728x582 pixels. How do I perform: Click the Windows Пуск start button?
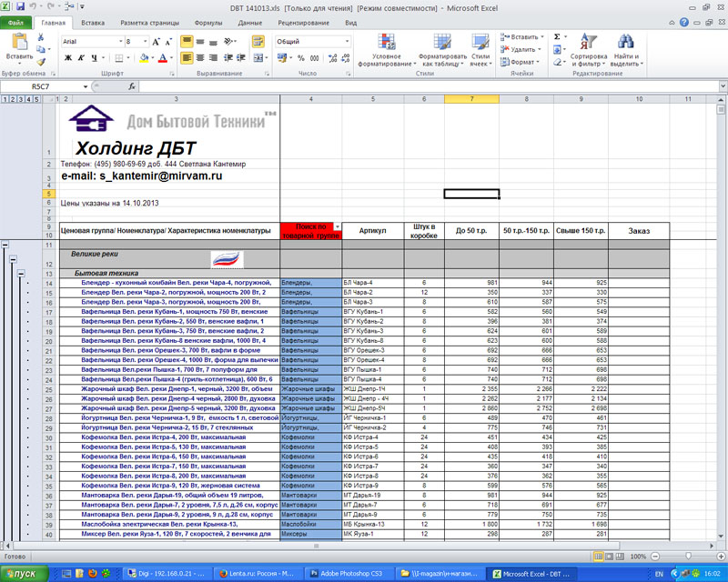pyautogui.click(x=25, y=574)
